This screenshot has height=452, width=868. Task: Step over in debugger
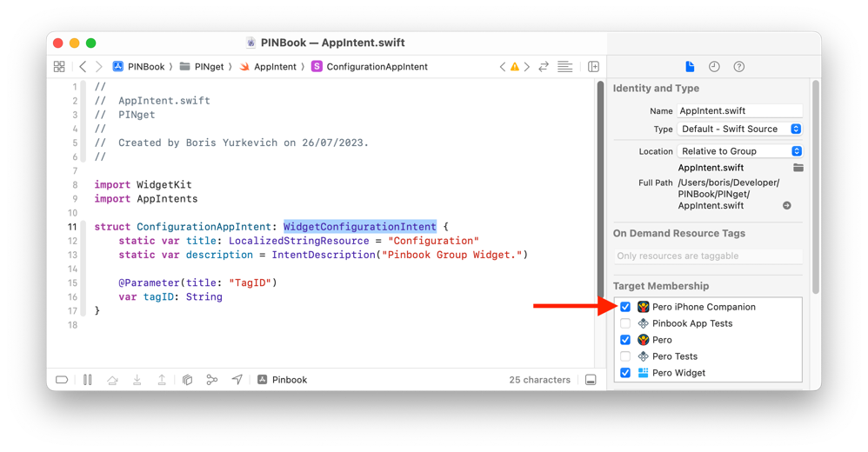[x=112, y=380]
